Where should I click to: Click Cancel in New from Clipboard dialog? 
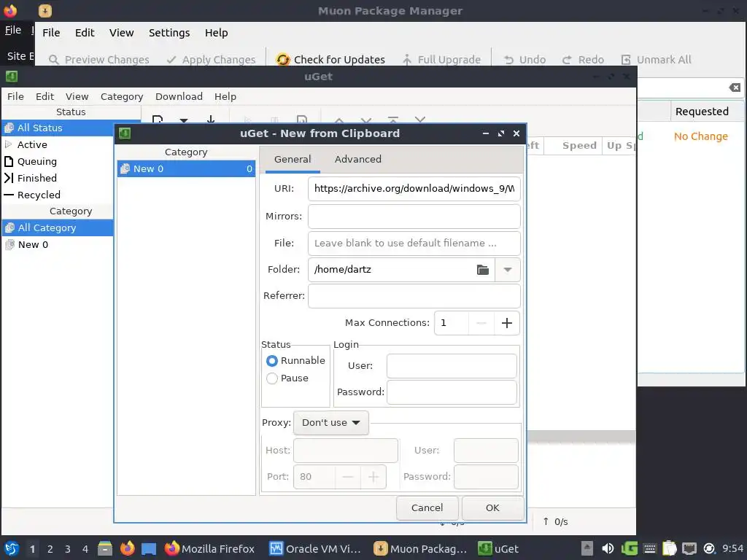427,508
